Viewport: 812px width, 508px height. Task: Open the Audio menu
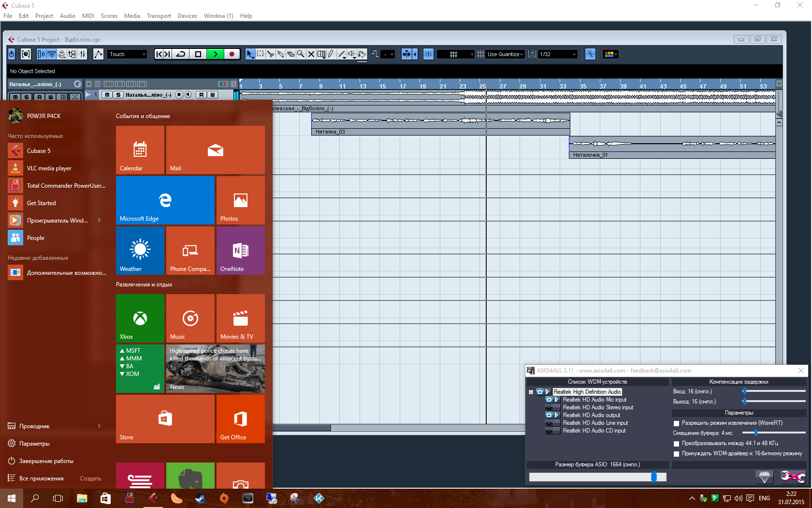(x=67, y=16)
